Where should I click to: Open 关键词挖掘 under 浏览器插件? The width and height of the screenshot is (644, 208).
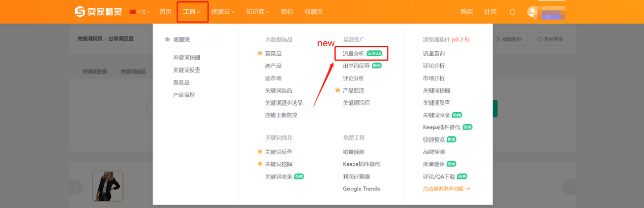[x=437, y=90]
